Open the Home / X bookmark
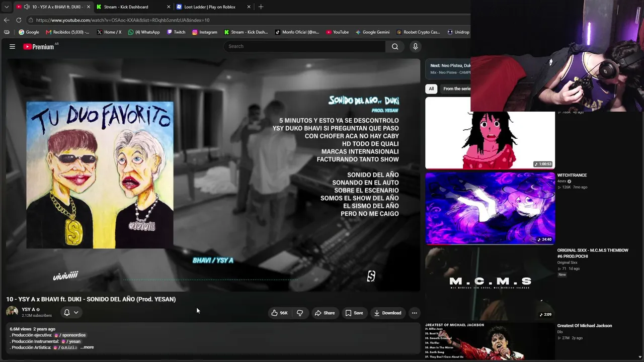Viewport: 644px width, 362px height. point(109,32)
